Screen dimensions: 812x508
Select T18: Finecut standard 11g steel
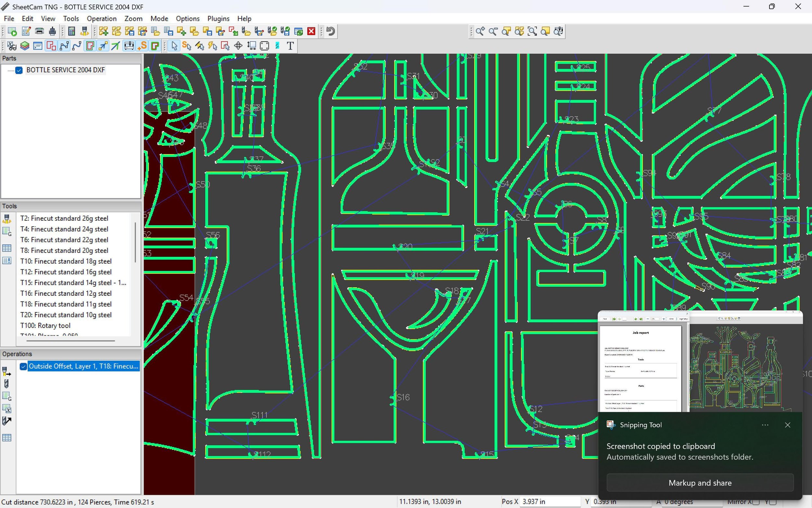point(66,304)
